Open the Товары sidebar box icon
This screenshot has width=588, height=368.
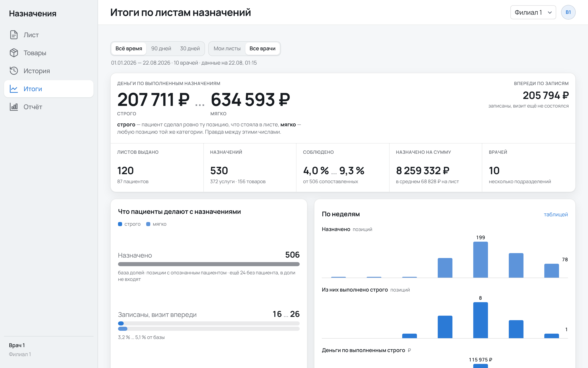pos(14,53)
